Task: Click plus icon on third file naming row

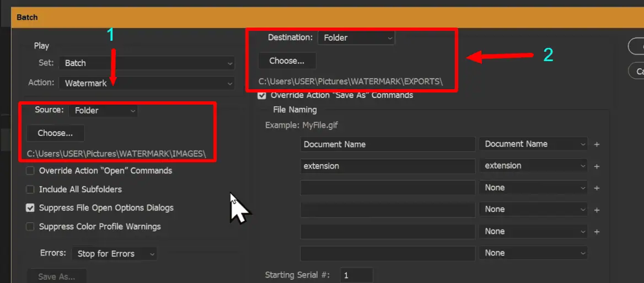Action: (x=597, y=188)
